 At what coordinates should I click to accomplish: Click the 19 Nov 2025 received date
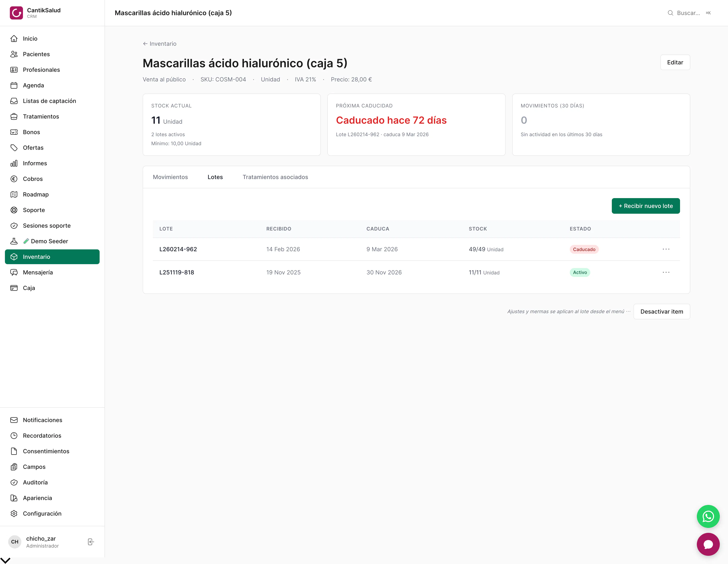[x=283, y=273]
